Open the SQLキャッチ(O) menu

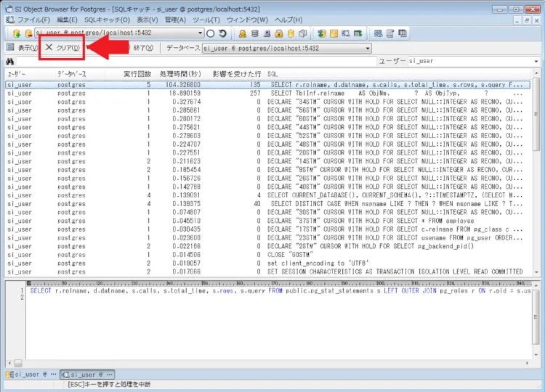pos(107,20)
